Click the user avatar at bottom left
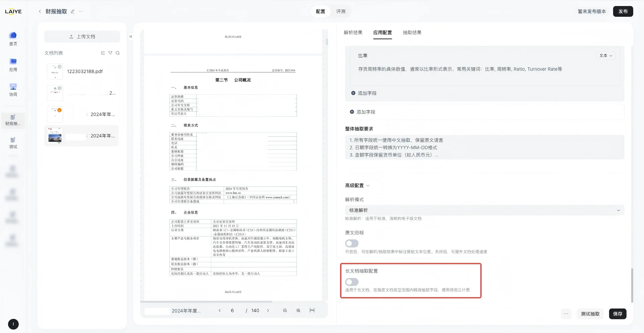 pos(13,324)
